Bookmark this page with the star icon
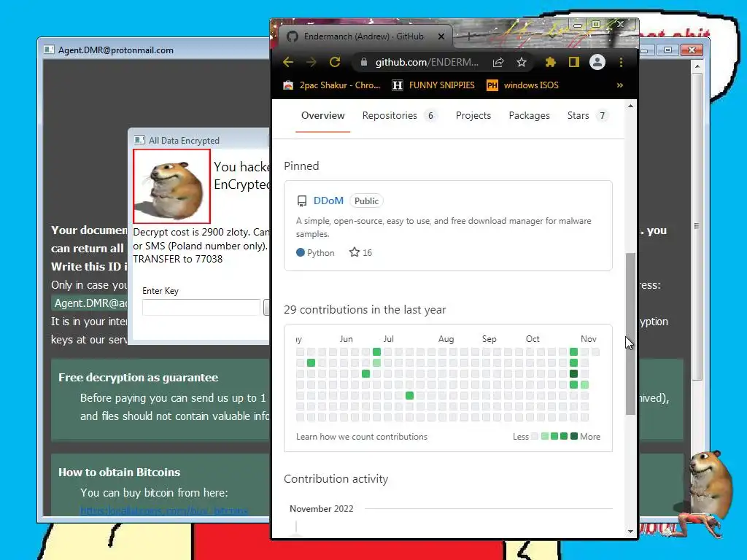This screenshot has width=747, height=560. 522,63
